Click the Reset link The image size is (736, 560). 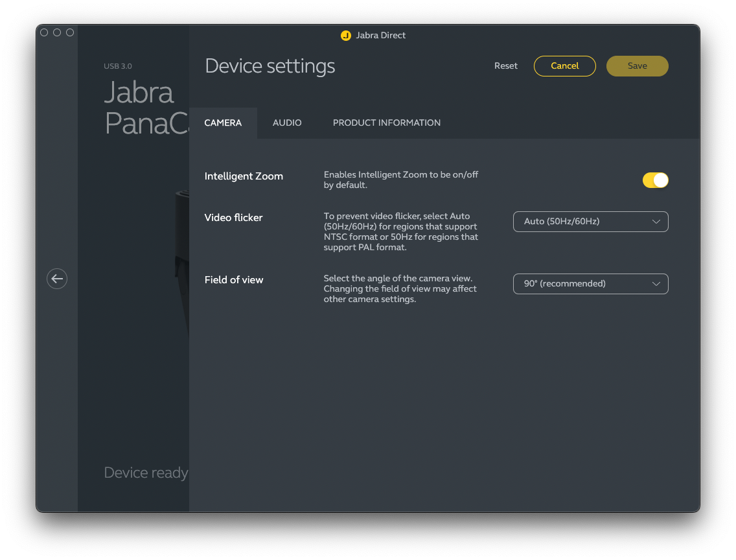[x=506, y=66]
